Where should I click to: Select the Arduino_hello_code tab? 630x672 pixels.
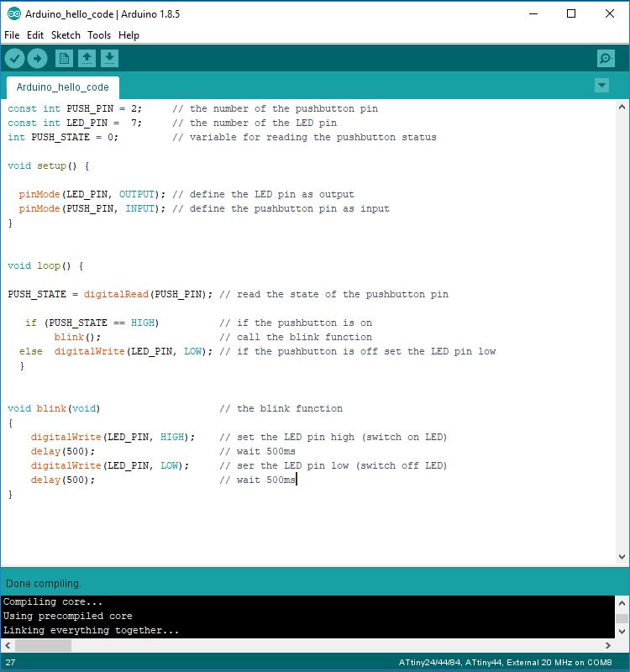pos(62,87)
